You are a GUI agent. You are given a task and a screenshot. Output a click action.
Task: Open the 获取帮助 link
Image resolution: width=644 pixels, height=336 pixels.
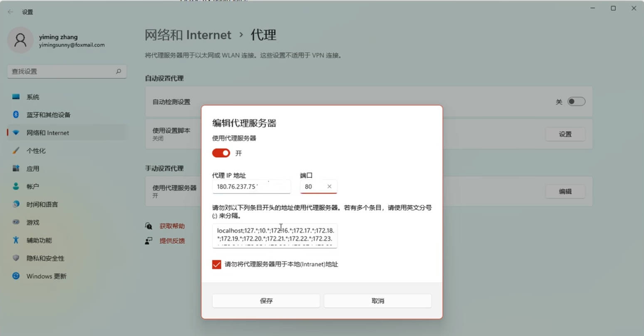point(172,226)
